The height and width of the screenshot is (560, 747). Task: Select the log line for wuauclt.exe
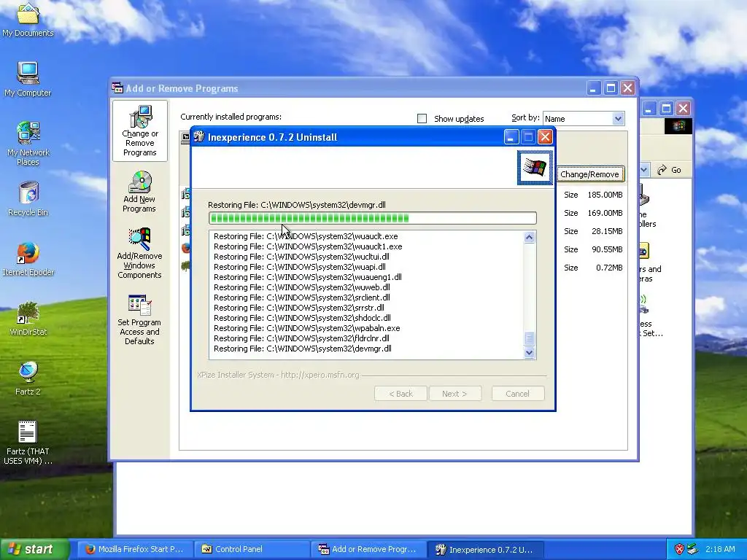coord(306,236)
